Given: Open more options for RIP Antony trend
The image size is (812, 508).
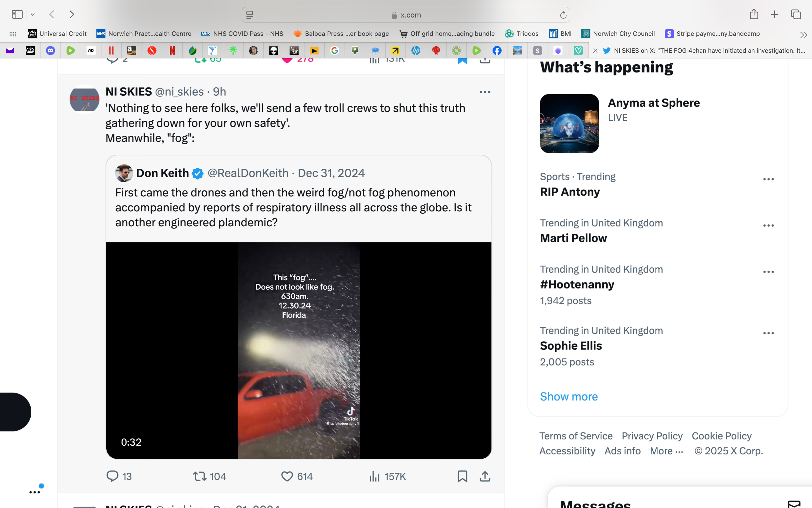Looking at the screenshot, I should tap(768, 179).
